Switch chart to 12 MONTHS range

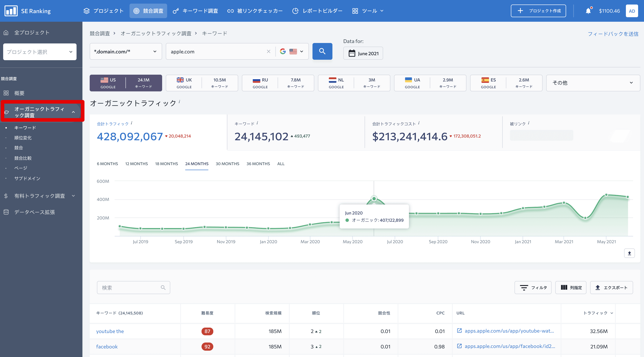pyautogui.click(x=136, y=164)
